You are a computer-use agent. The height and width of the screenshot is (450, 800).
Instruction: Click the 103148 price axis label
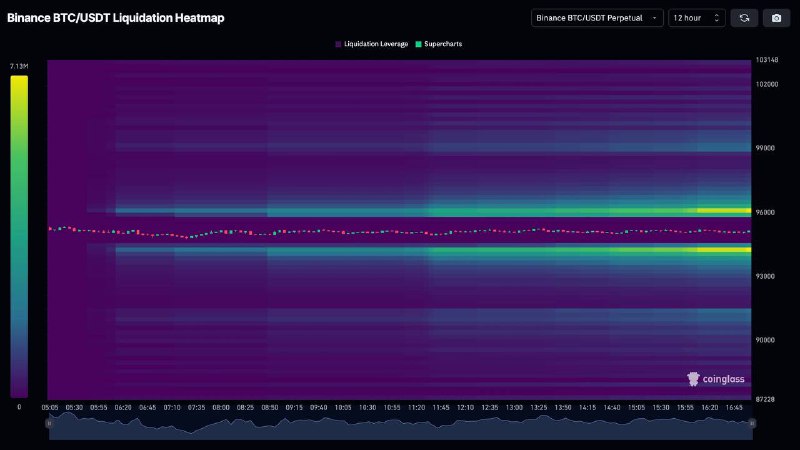coord(767,60)
